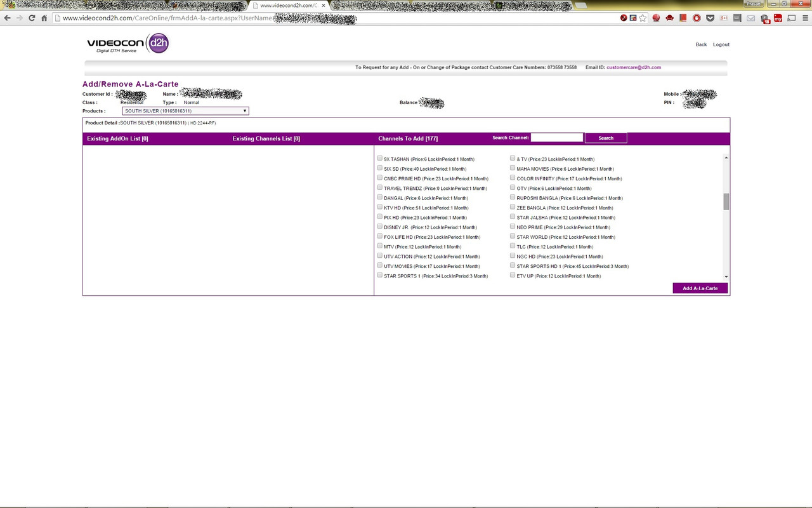Select the PIX HD channel checkbox
The width and height of the screenshot is (812, 508).
tap(380, 217)
